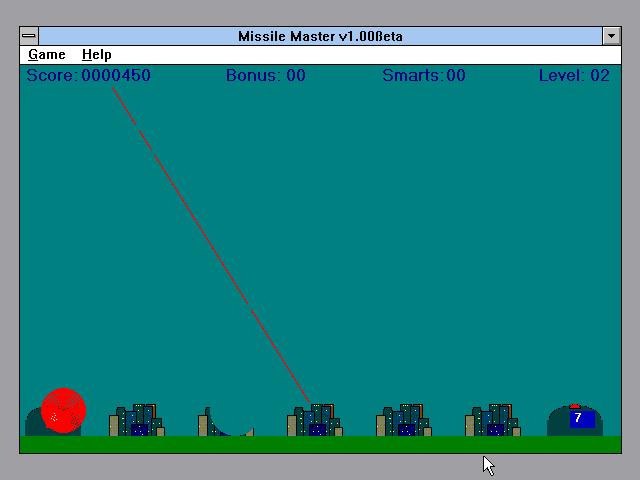
Task: Click the red incoming missile trail
Action: tap(211, 245)
